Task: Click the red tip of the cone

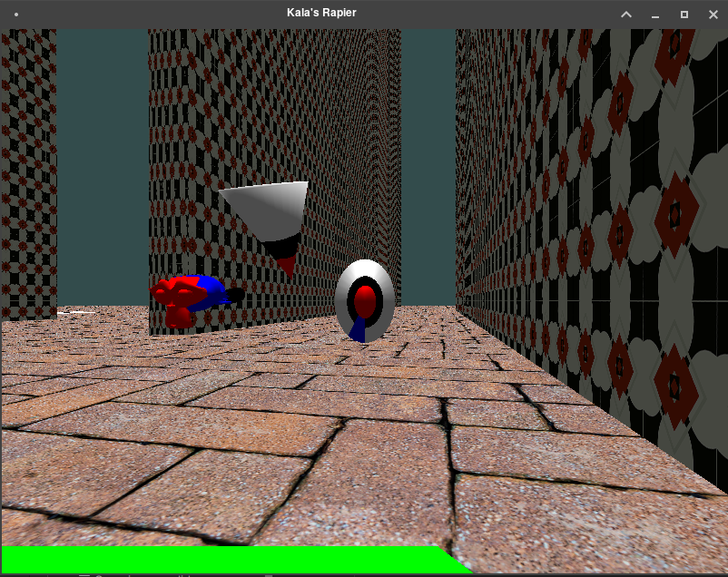Action: point(287,264)
